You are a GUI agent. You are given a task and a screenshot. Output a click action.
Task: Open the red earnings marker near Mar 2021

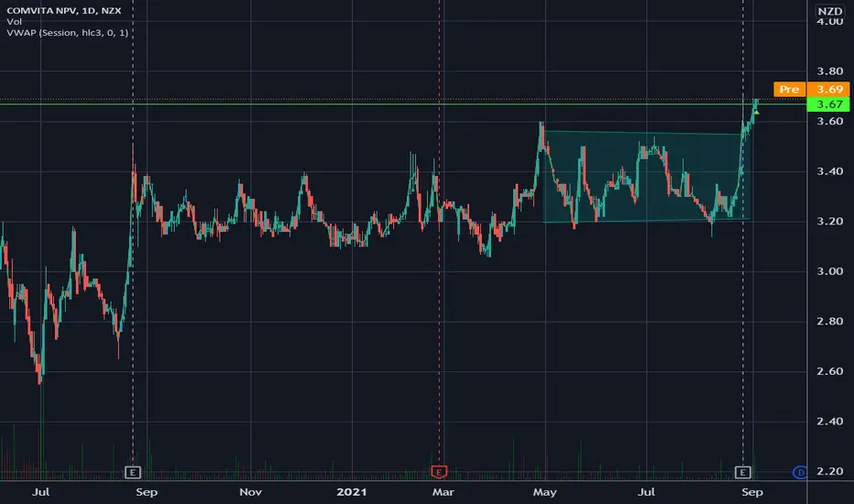tap(439, 472)
